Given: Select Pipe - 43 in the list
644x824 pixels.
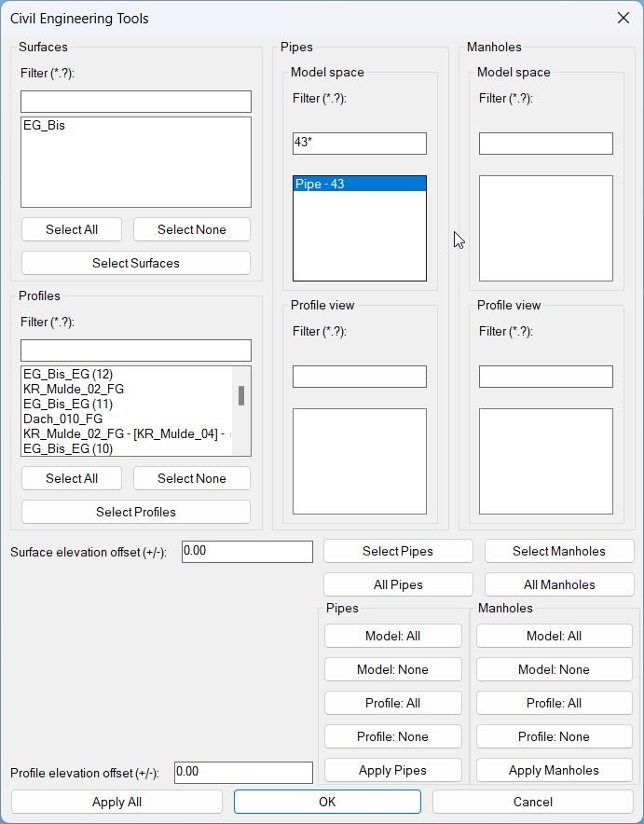Looking at the screenshot, I should (x=360, y=184).
